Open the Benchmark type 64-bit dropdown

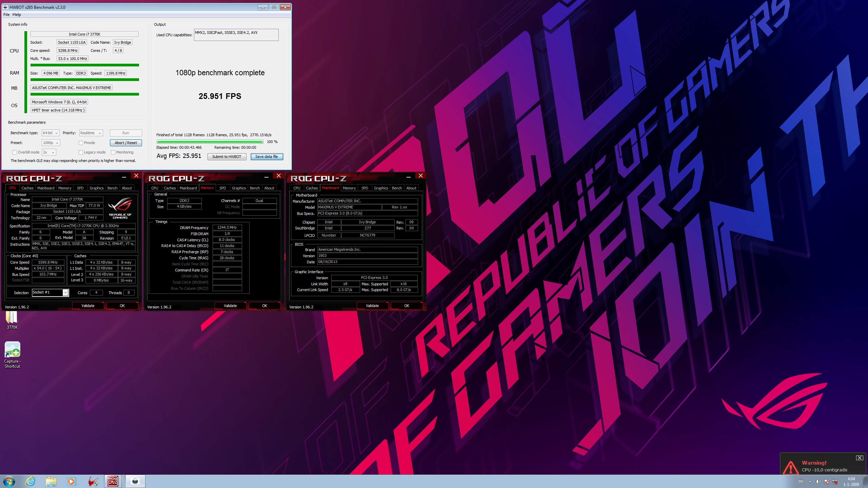[x=51, y=133]
